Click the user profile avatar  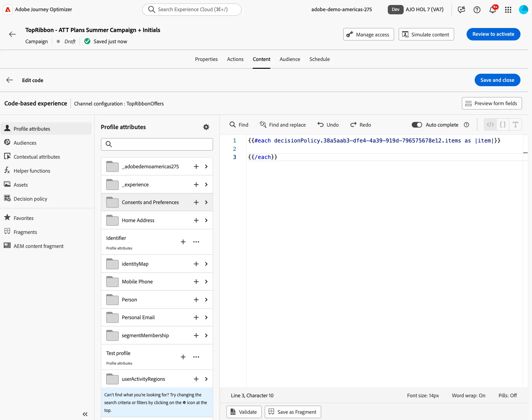523,10
